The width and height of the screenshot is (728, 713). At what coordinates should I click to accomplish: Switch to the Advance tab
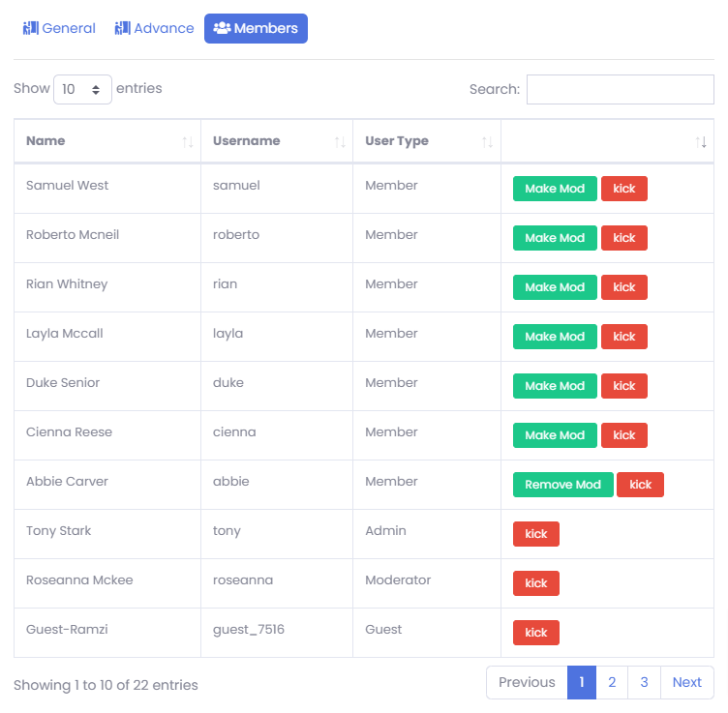pos(154,28)
